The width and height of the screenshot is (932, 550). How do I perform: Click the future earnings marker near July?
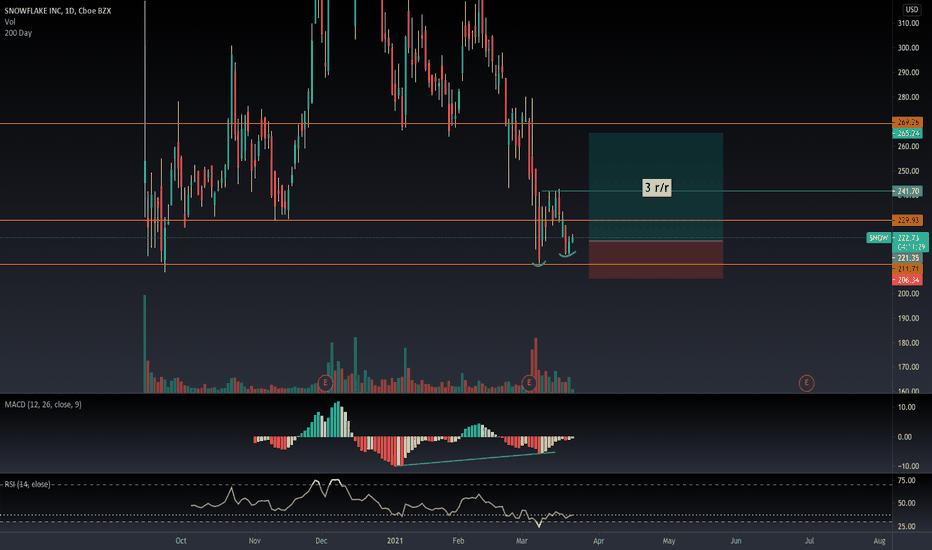(x=806, y=383)
